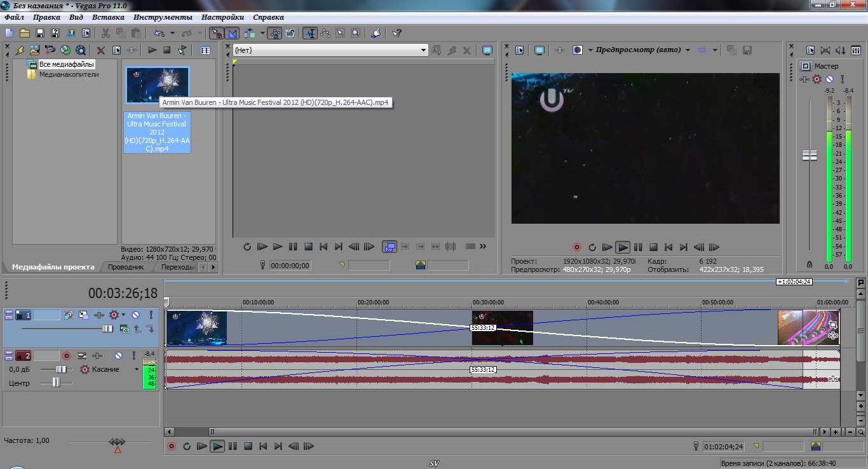Click Downmix output icon in Master panel
The image size is (868, 469).
click(x=825, y=50)
